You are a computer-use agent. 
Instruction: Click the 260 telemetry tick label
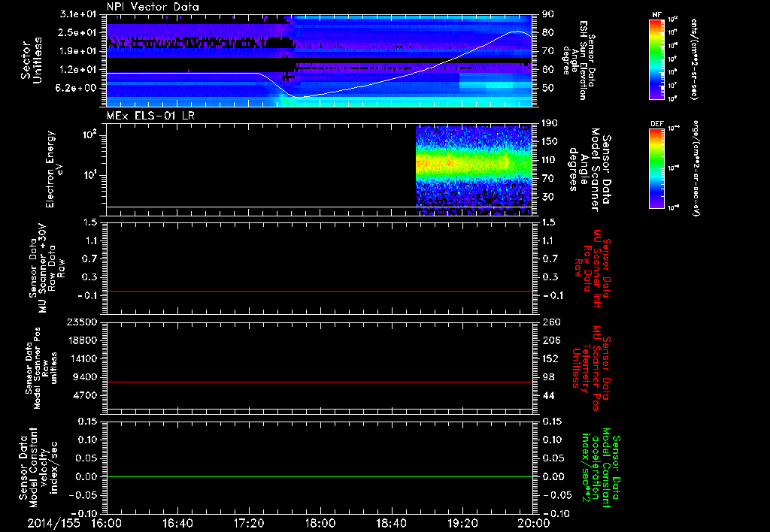tap(551, 322)
